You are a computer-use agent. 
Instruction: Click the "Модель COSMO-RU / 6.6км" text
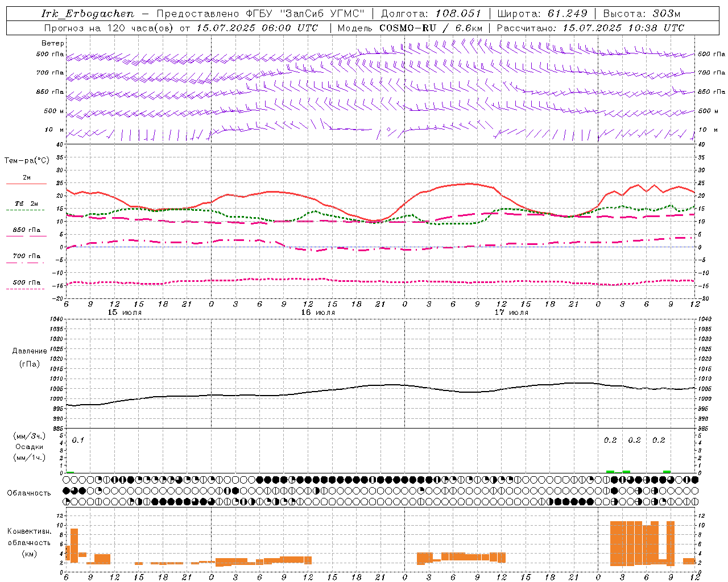tap(410, 28)
